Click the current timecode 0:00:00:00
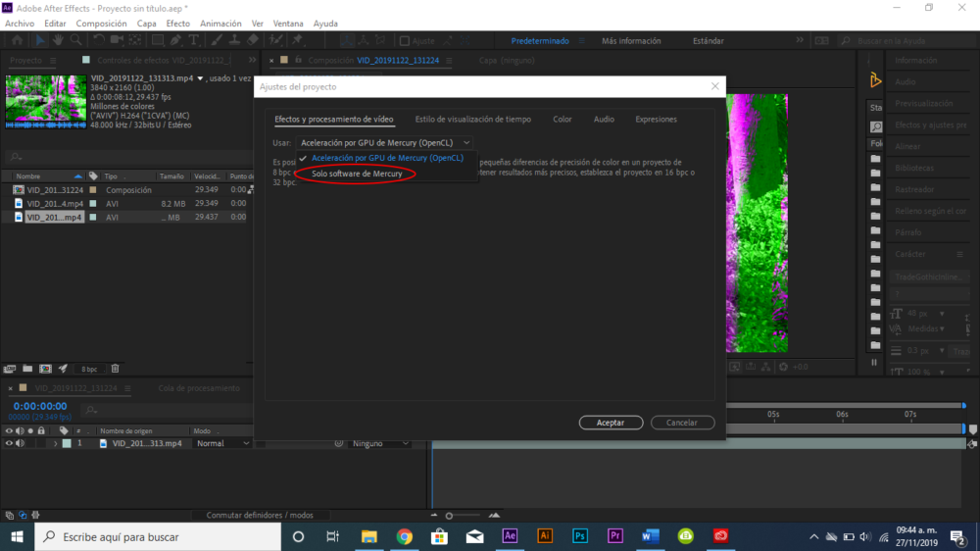This screenshot has height=551, width=980. pyautogui.click(x=40, y=406)
